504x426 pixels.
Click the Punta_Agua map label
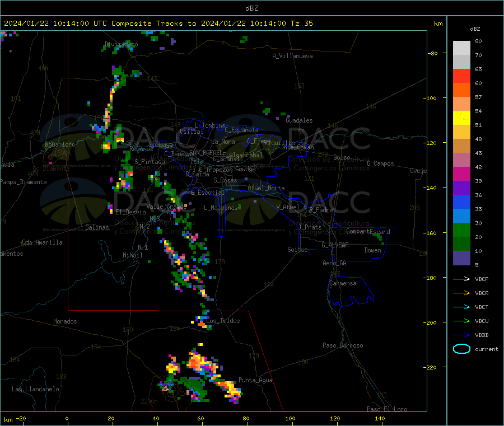coord(255,381)
